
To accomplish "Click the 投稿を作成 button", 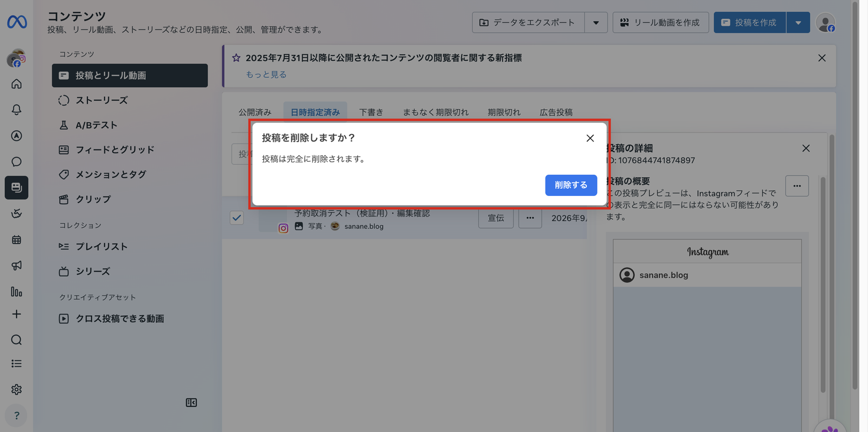I will click(x=750, y=22).
